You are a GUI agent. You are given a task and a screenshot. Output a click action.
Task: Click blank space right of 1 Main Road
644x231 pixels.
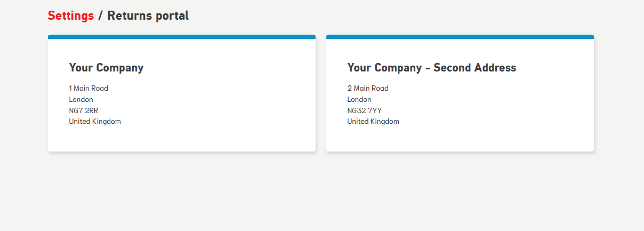(213, 88)
